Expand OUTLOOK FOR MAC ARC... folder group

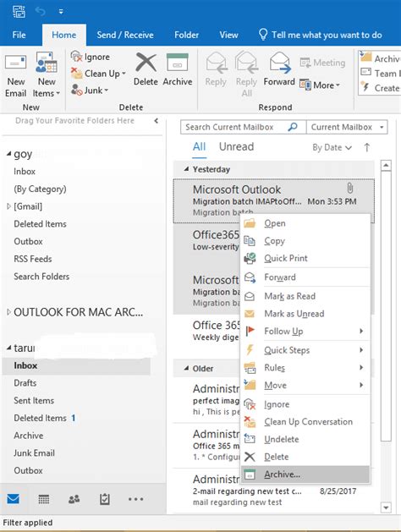click(8, 312)
